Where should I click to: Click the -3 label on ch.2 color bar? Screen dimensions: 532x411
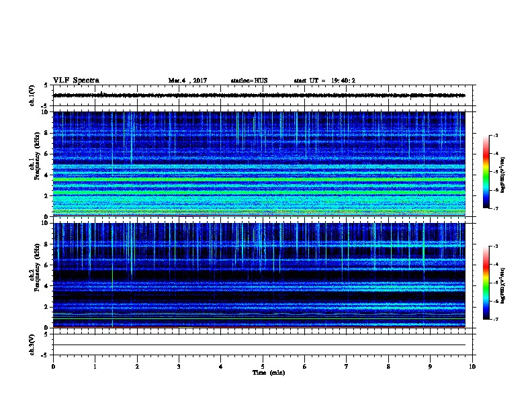pyautogui.click(x=495, y=246)
